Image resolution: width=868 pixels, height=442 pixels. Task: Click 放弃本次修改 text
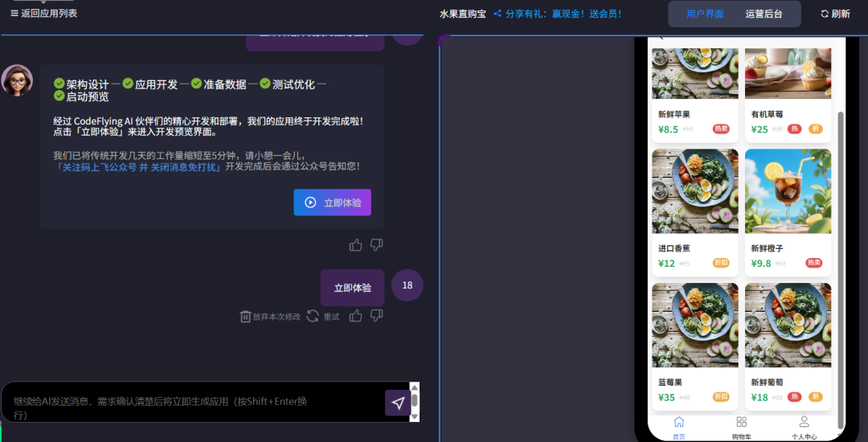point(276,317)
